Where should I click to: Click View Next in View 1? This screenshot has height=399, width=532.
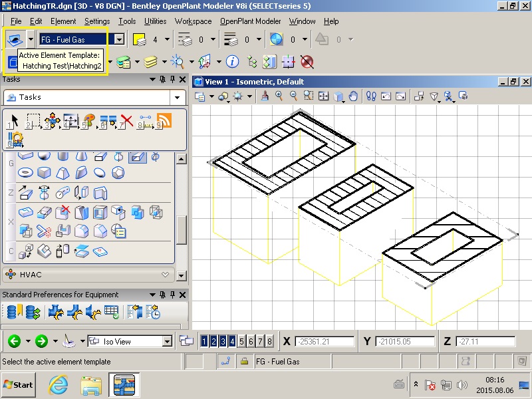401,96
